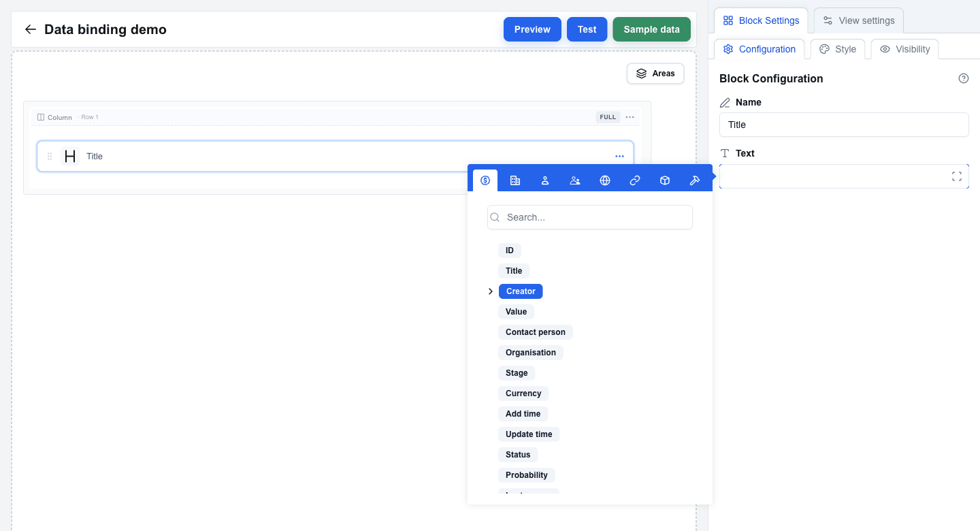Viewport: 980px width, 531px height.
Task: Select the Probability field tag
Action: (x=527, y=475)
